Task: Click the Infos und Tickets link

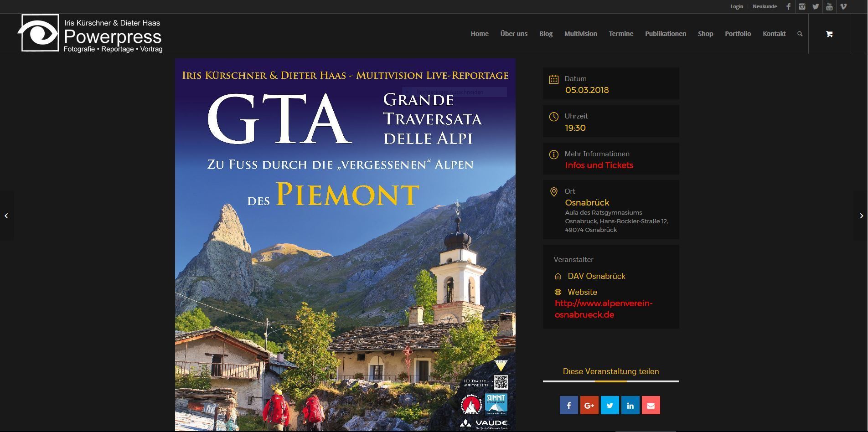Action: (599, 165)
